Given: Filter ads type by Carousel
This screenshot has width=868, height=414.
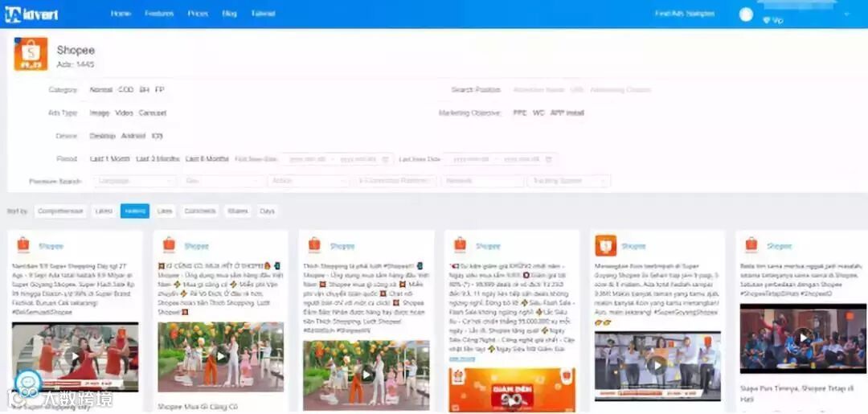Looking at the screenshot, I should pyautogui.click(x=152, y=113).
